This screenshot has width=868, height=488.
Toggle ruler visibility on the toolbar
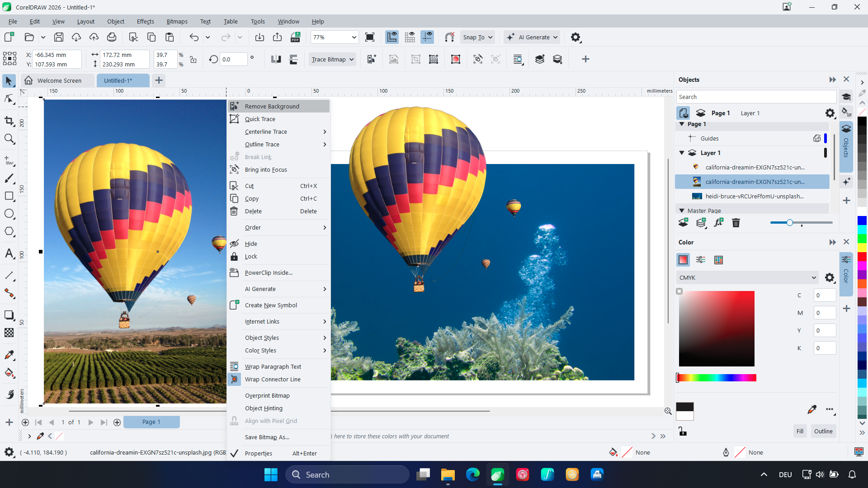392,37
